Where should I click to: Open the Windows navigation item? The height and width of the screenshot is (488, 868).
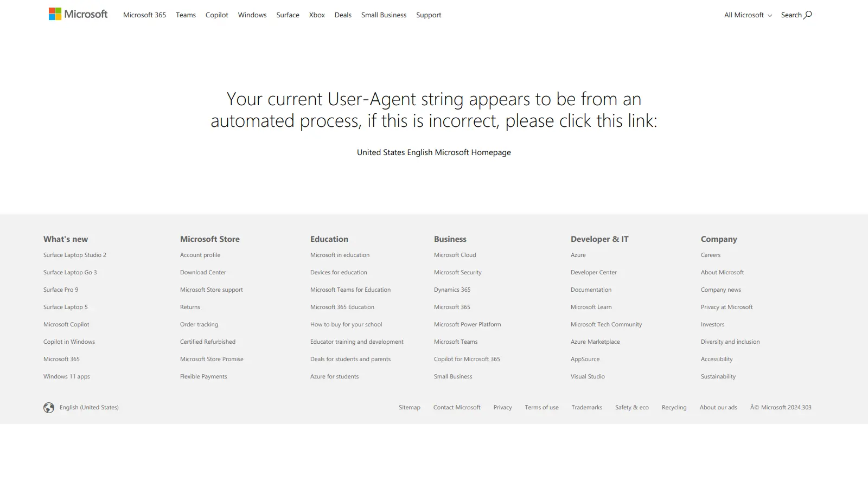(x=252, y=15)
